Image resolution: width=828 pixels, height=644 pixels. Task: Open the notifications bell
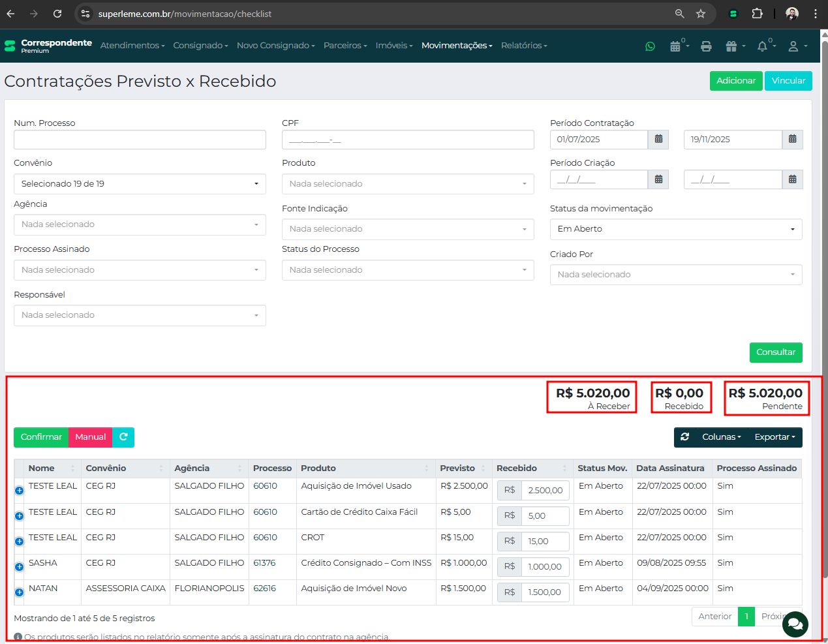point(765,46)
